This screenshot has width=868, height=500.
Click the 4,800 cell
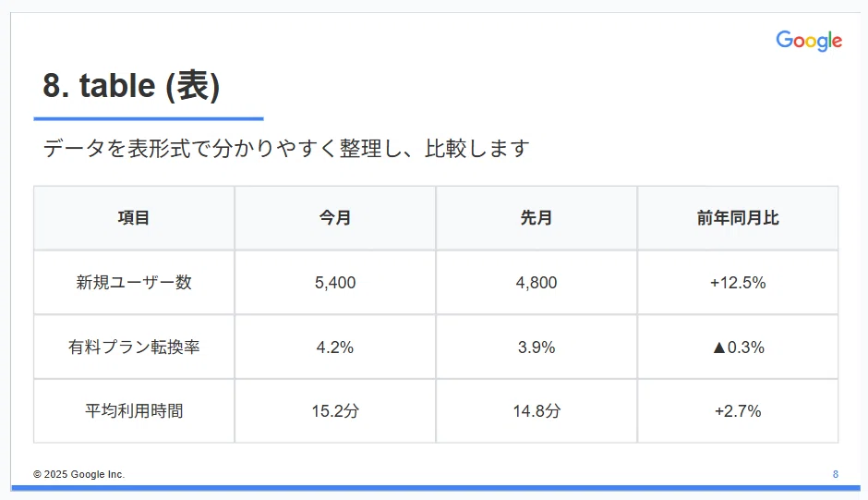536,283
